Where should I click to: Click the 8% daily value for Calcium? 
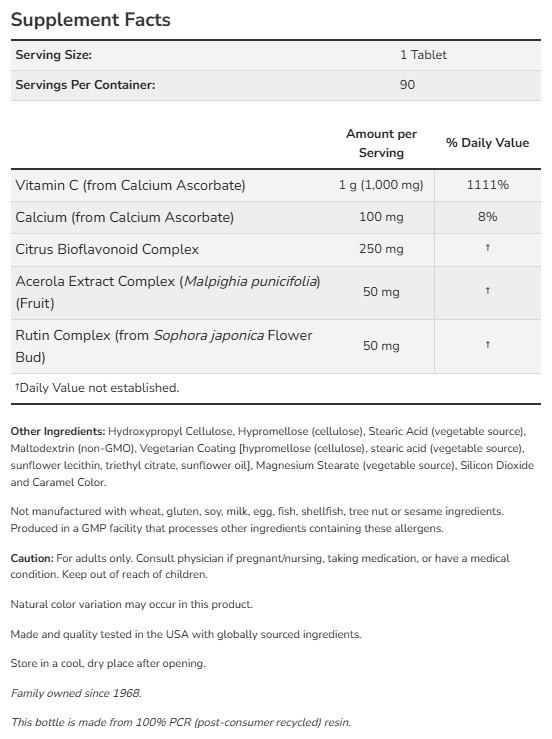coord(487,217)
